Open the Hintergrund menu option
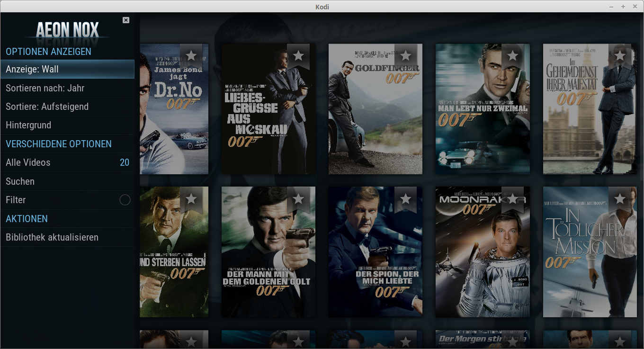This screenshot has width=644, height=349. (x=67, y=125)
